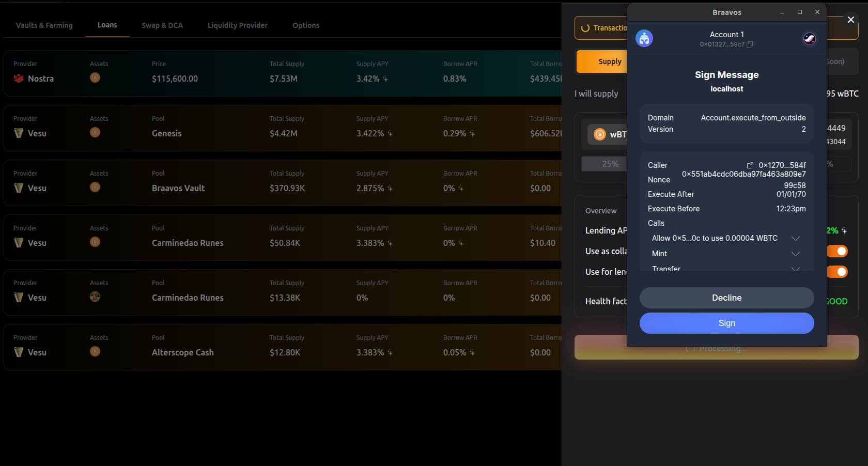Click the Vesu logo in Alterscope Cash row

pos(19,352)
